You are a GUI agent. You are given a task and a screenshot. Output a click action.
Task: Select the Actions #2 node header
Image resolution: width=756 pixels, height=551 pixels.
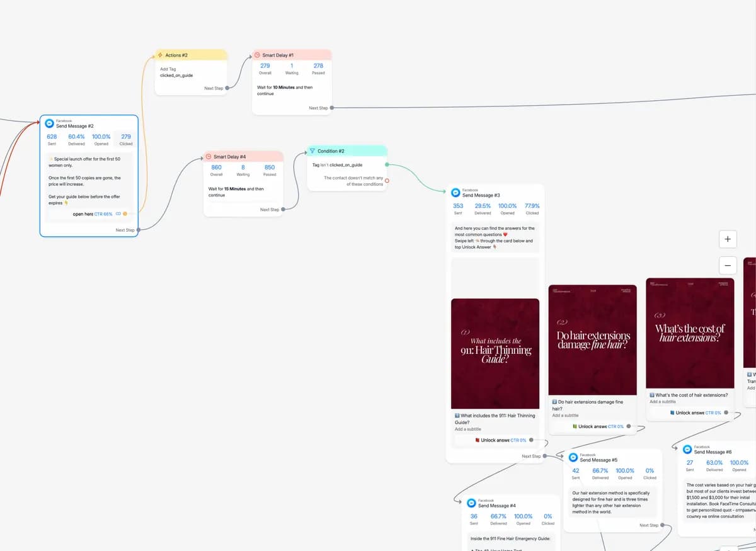click(191, 55)
